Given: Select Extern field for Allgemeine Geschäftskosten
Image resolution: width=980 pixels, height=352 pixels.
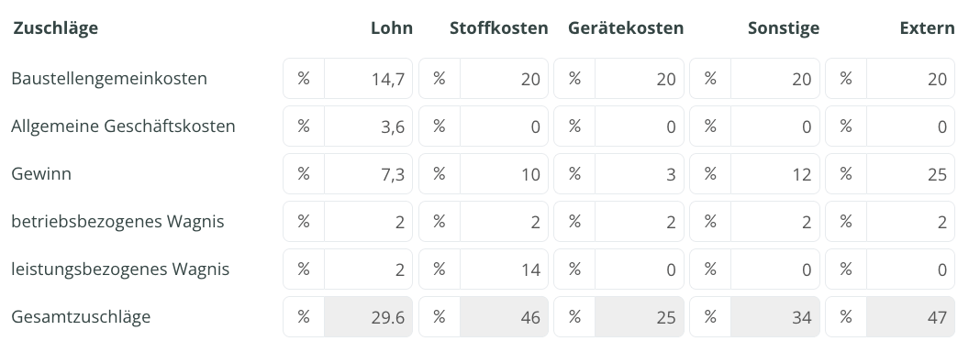Looking at the screenshot, I should pyautogui.click(x=910, y=126).
